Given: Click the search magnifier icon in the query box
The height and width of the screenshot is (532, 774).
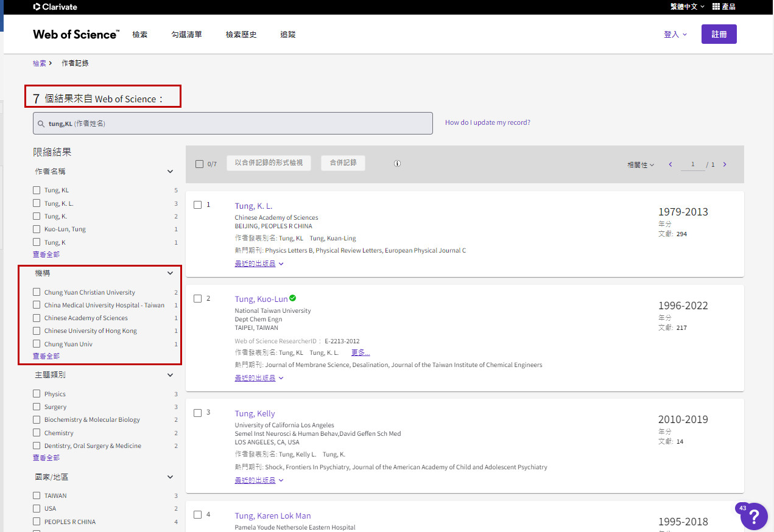Looking at the screenshot, I should pyautogui.click(x=41, y=124).
